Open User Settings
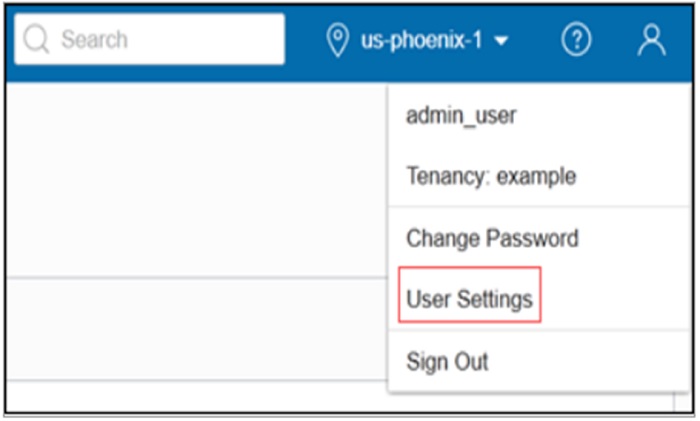 (469, 299)
